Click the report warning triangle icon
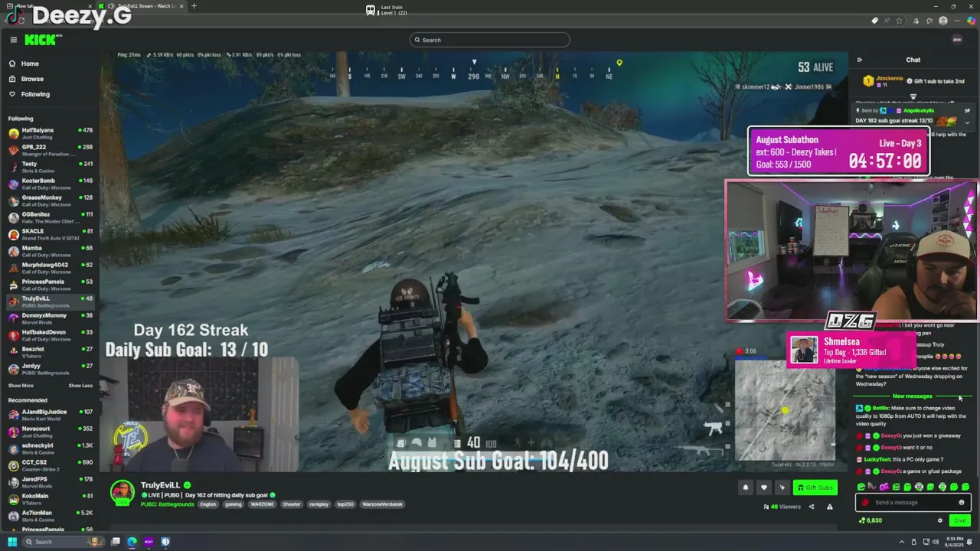The width and height of the screenshot is (980, 551). point(829,507)
